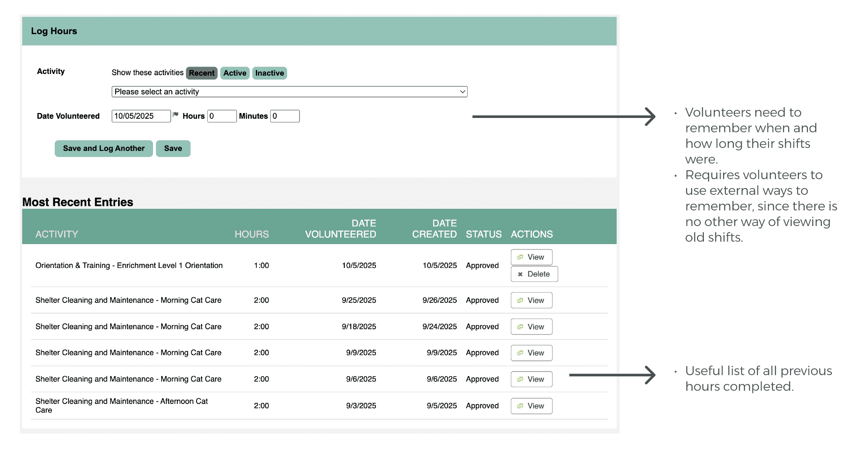This screenshot has height=457, width=868.
Task: View the 9/18/2025 Morning Cat Care entry
Action: pyautogui.click(x=531, y=327)
